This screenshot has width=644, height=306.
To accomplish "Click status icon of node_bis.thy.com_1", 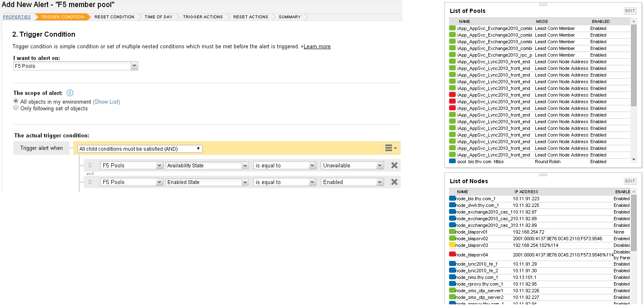I will coord(452,199).
